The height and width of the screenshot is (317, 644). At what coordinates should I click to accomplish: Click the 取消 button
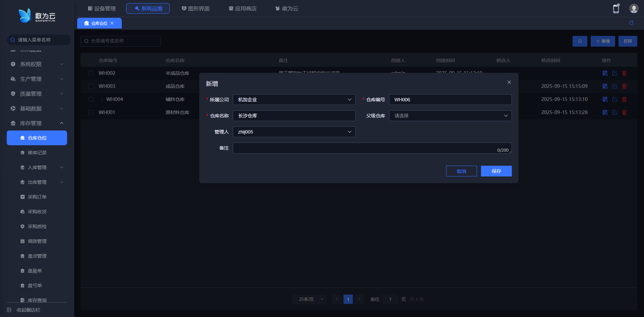(461, 171)
